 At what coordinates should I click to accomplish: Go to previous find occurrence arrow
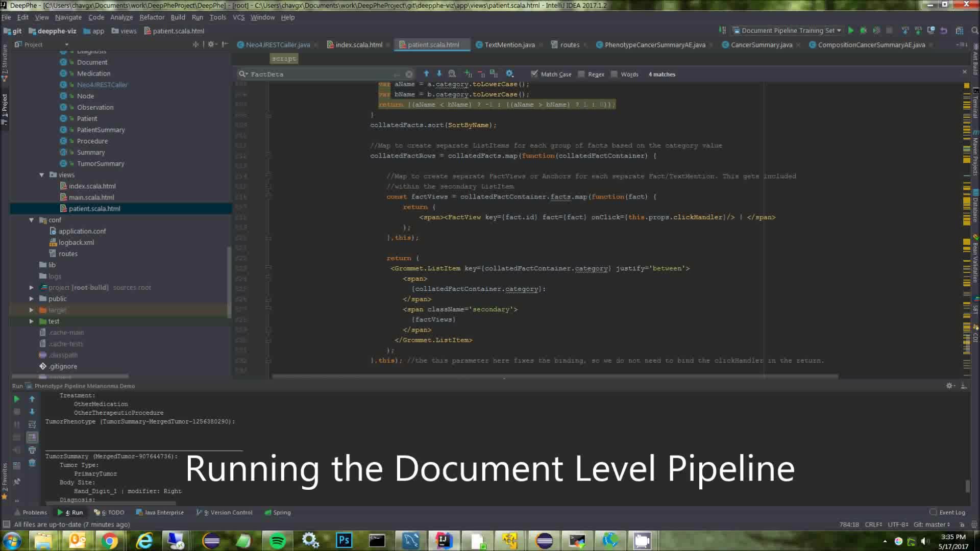coord(426,74)
